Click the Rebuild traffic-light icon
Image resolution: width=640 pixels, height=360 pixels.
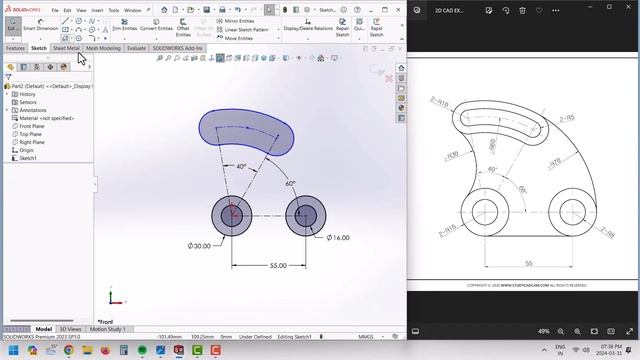(285, 10)
